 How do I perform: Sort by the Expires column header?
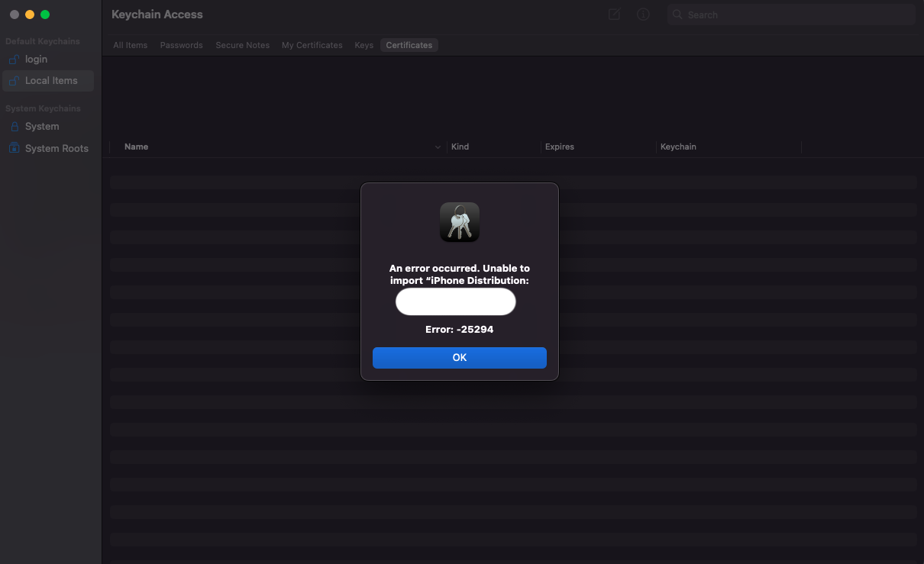560,147
